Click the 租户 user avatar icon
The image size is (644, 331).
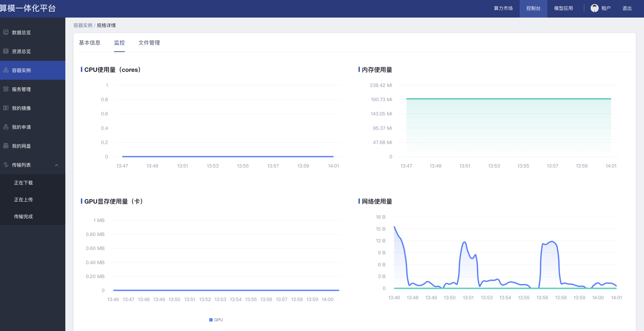[594, 8]
